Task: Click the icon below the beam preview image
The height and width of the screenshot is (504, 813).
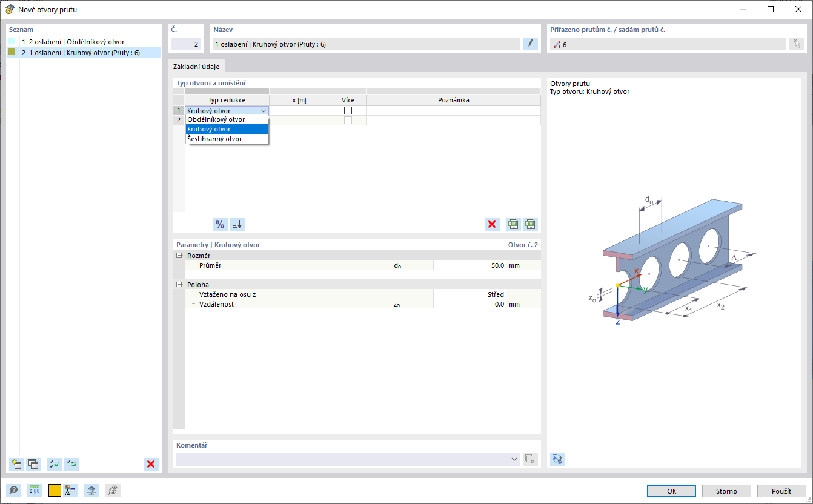Action: point(557,459)
